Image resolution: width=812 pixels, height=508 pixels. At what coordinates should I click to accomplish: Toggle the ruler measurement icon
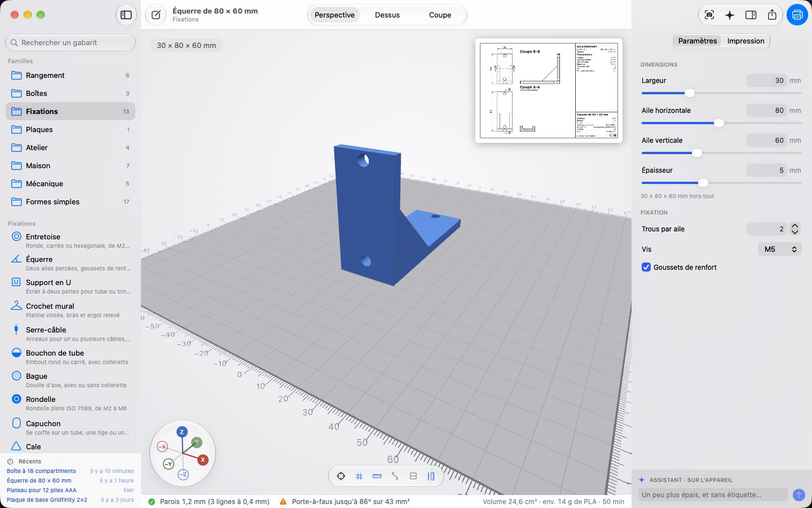[x=377, y=476]
